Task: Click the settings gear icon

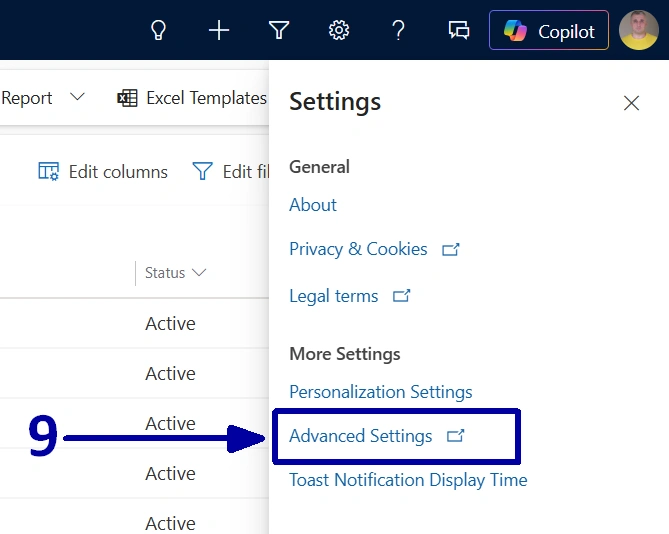Action: point(339,30)
